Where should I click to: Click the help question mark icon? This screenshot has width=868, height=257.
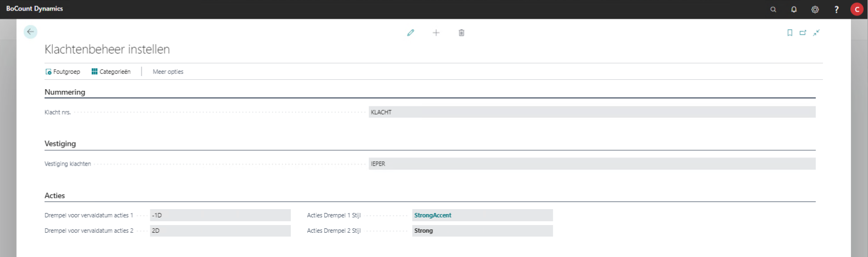pyautogui.click(x=836, y=9)
